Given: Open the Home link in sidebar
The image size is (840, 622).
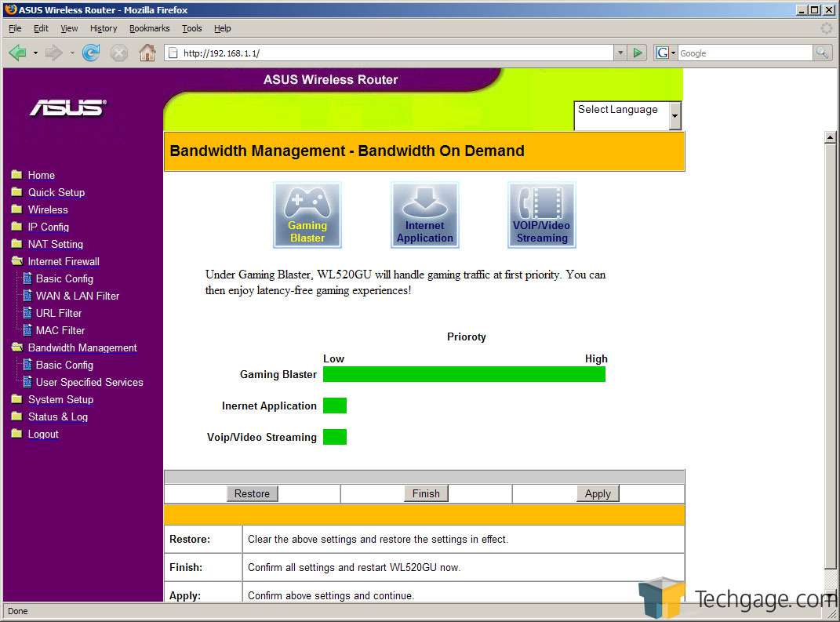Looking at the screenshot, I should click(x=42, y=175).
